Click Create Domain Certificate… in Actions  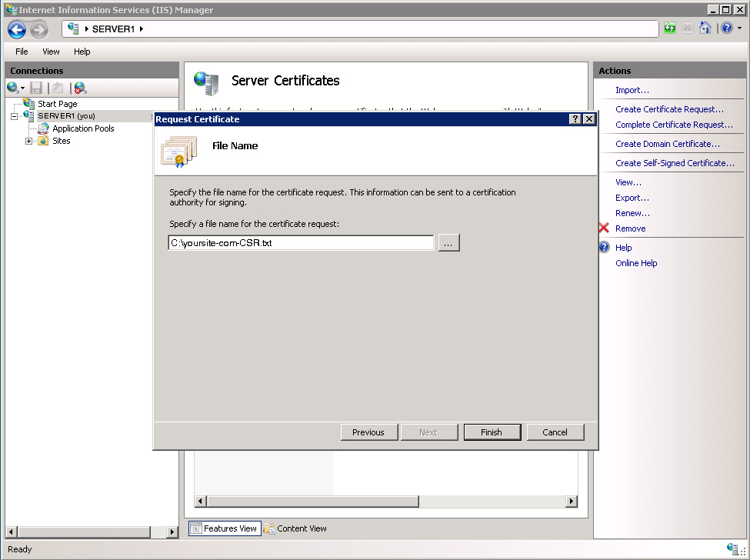tap(667, 144)
